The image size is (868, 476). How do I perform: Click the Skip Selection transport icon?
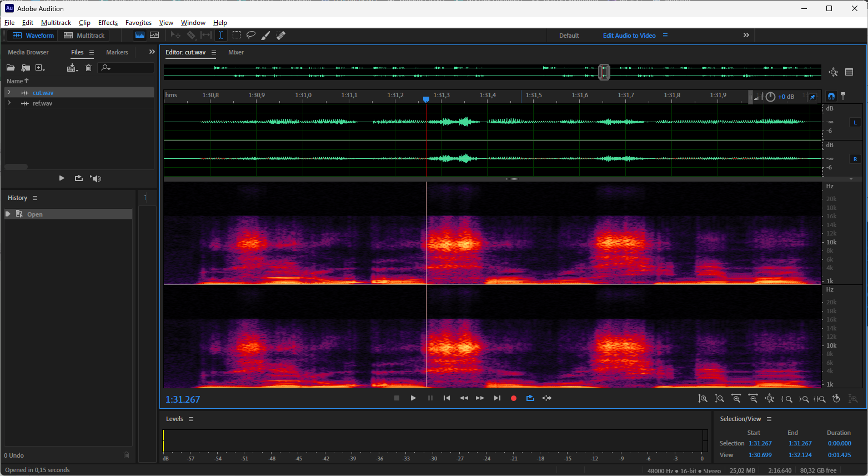pos(547,398)
